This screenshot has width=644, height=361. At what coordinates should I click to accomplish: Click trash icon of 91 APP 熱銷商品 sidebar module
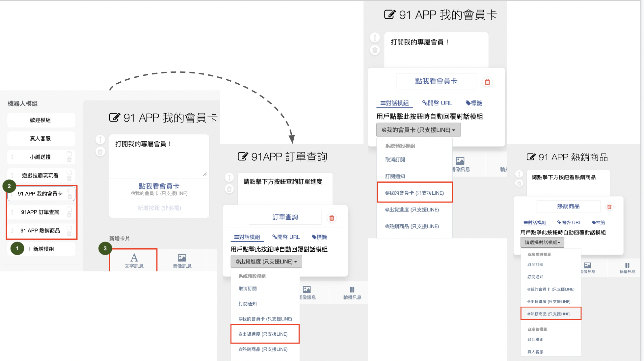point(69,234)
